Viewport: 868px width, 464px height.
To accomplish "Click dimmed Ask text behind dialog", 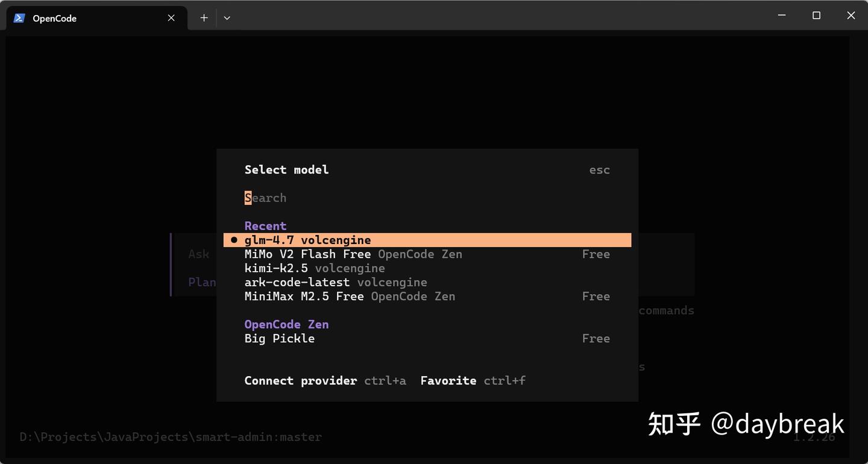I will pos(198,254).
